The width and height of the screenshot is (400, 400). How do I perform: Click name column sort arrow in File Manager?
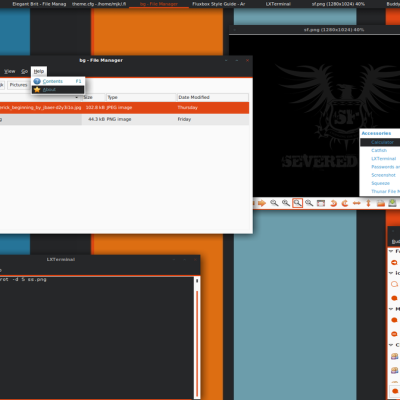coord(77,97)
